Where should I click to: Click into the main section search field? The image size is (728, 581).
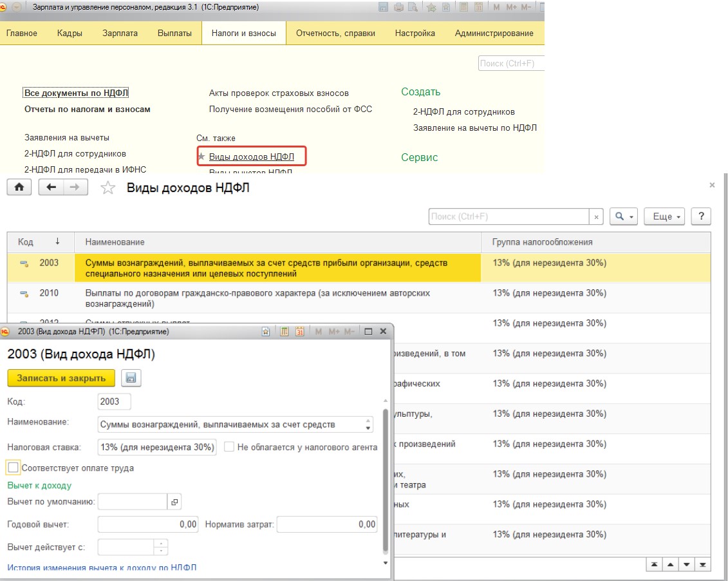[x=511, y=63]
